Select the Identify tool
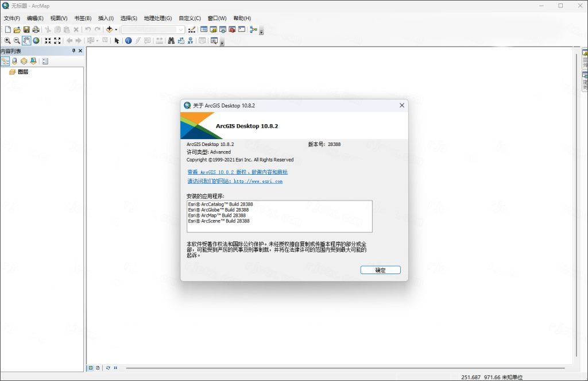588x381 pixels. point(128,40)
